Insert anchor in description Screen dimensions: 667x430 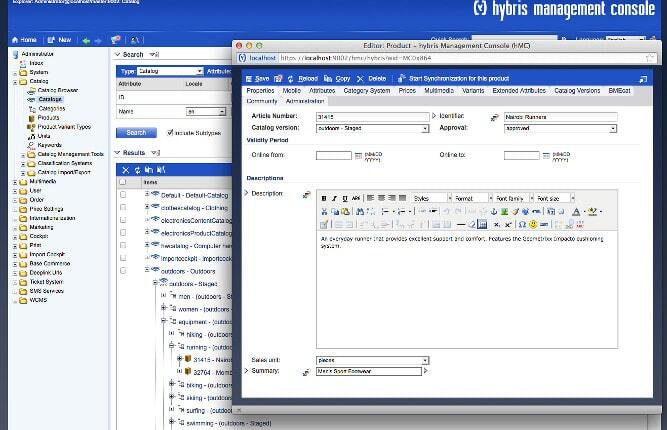tap(493, 211)
